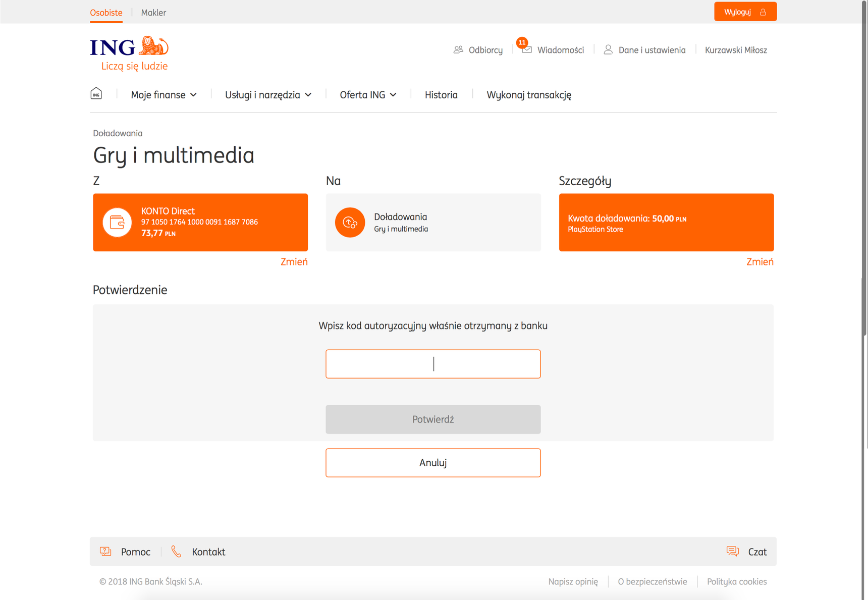The image size is (868, 600).
Task: Click the ING lion logo
Action: coord(153,46)
